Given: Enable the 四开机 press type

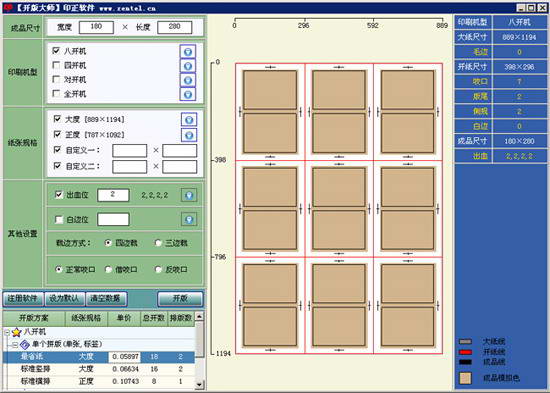Looking at the screenshot, I should [x=56, y=65].
